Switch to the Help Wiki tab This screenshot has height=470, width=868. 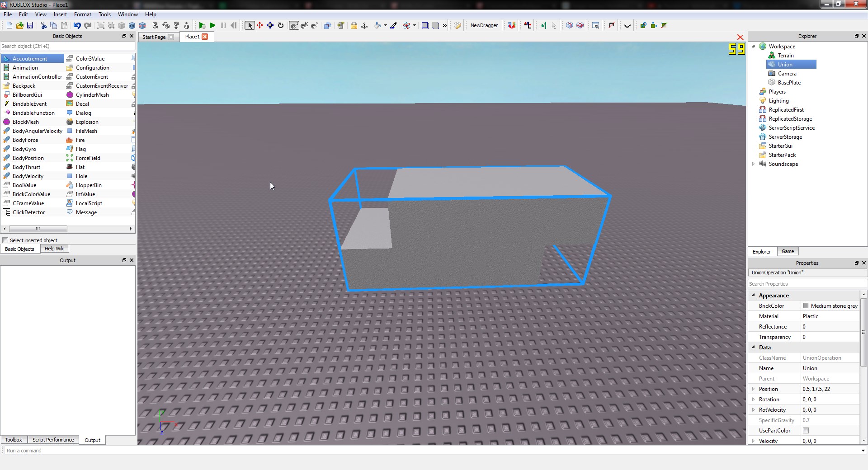(x=54, y=249)
